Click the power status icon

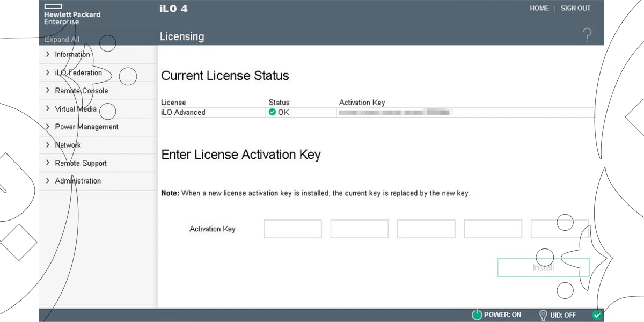[x=477, y=315]
